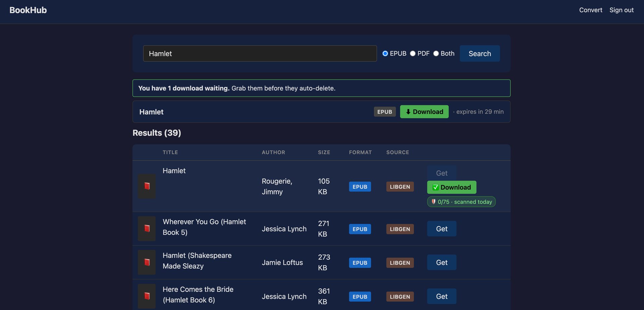Click the title Wherever You Go (Hamlet Book 5)

coord(204,227)
